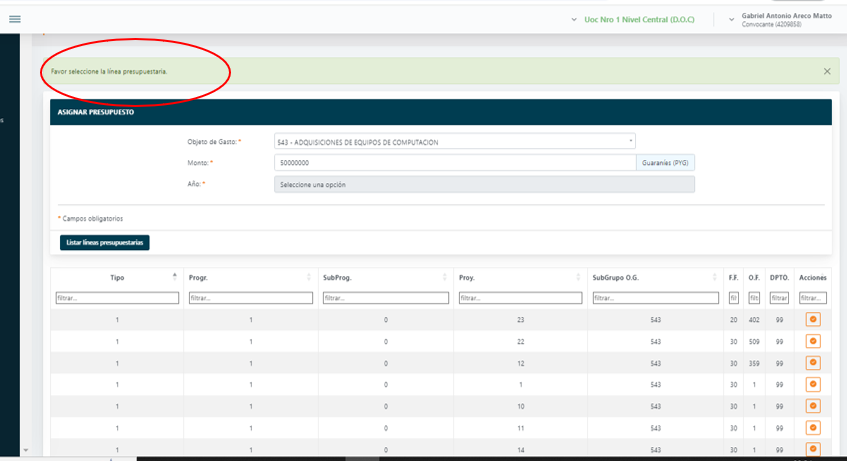The width and height of the screenshot is (847, 462).
Task: Click the DPTO. column header
Action: pos(779,278)
